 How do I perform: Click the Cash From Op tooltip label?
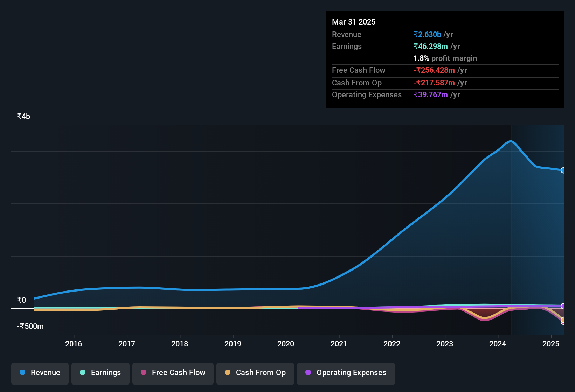point(357,83)
